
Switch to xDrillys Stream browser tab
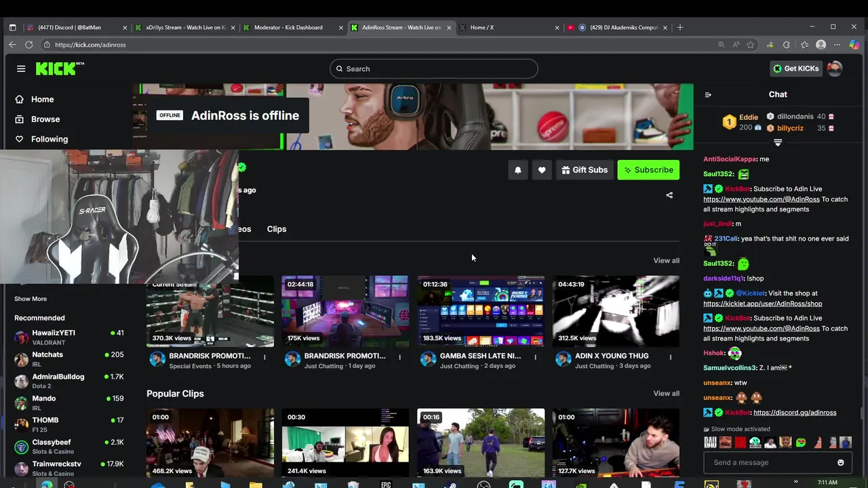(184, 28)
